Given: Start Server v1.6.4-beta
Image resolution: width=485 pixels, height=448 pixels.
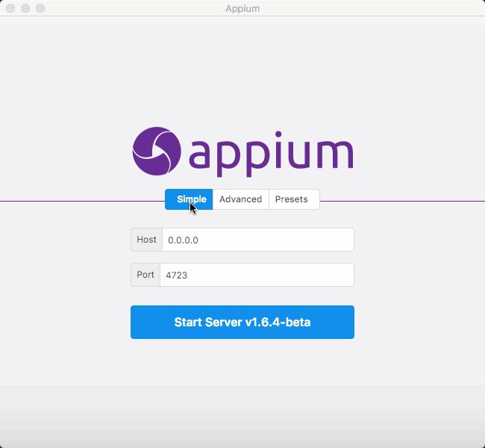Looking at the screenshot, I should click(x=242, y=323).
